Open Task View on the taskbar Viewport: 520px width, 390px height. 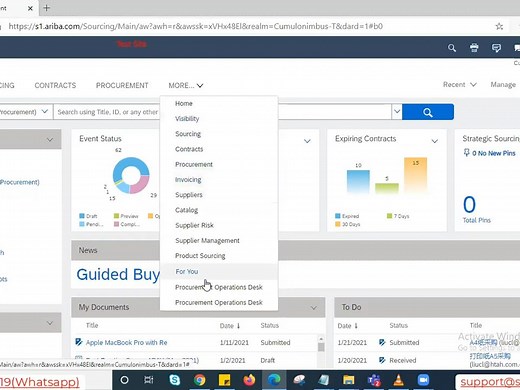click(149, 380)
